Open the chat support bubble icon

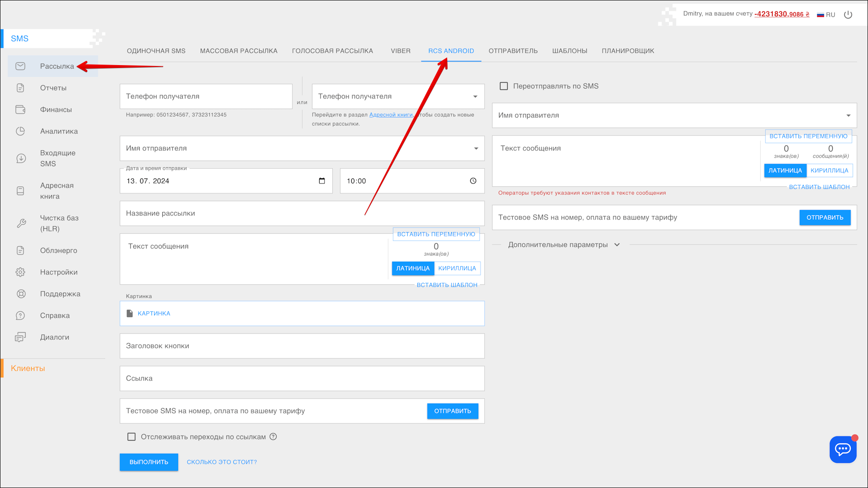tap(843, 449)
